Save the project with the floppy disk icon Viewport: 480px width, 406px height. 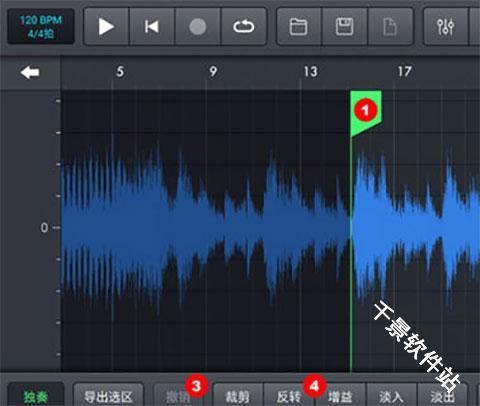coord(345,27)
